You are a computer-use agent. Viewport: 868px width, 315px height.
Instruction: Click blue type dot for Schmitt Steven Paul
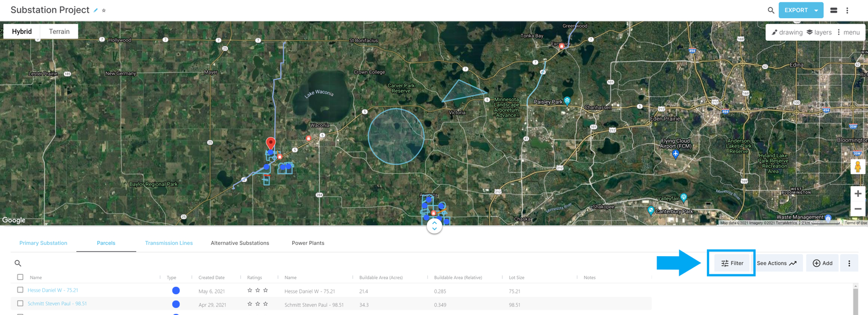tap(176, 304)
